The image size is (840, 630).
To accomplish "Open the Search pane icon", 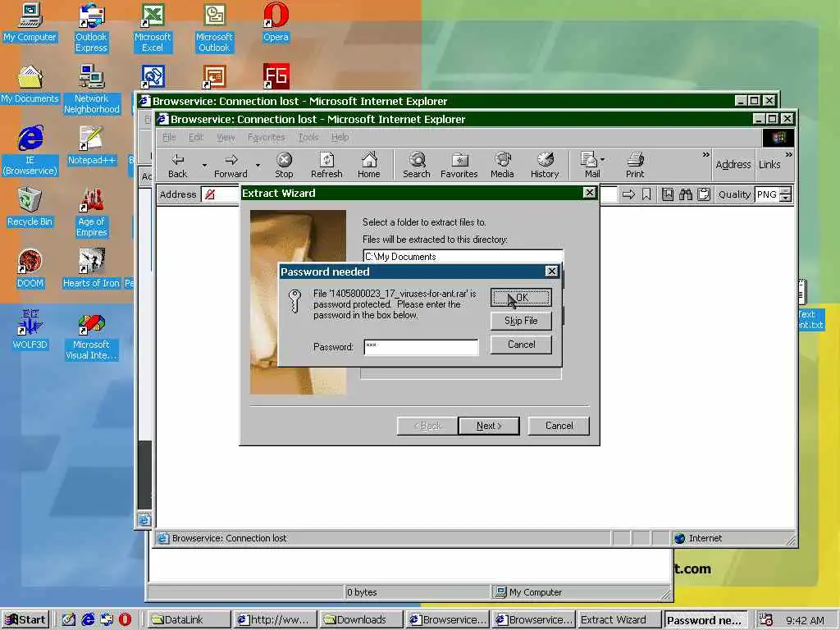I will 416,165.
